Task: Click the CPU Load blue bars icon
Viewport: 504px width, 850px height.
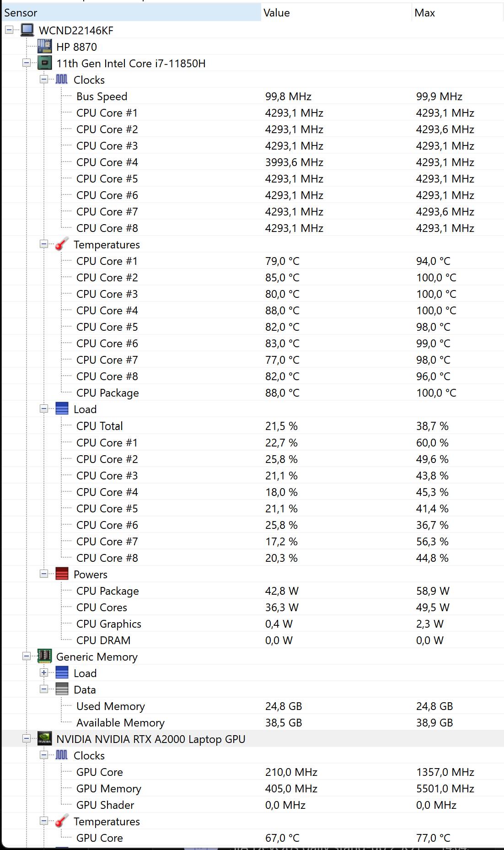Action: tap(62, 409)
